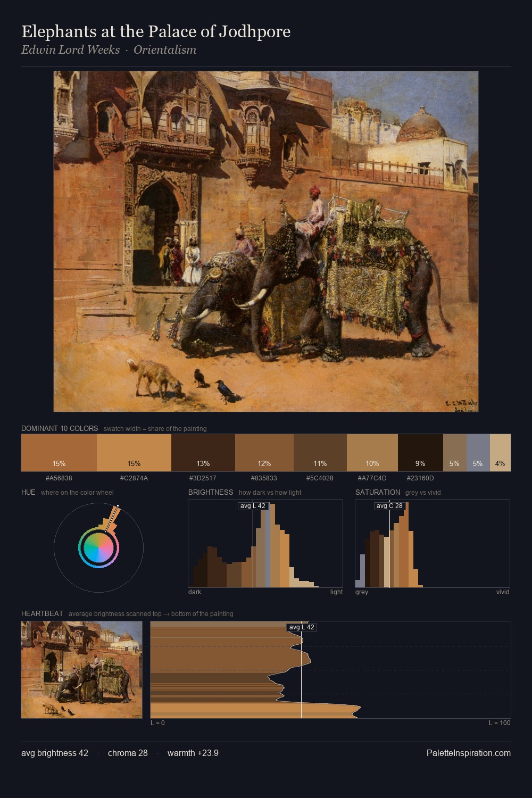The width and height of the screenshot is (532, 798).
Task: Click the avg L 42 heartbeat chart label
Action: (x=302, y=627)
